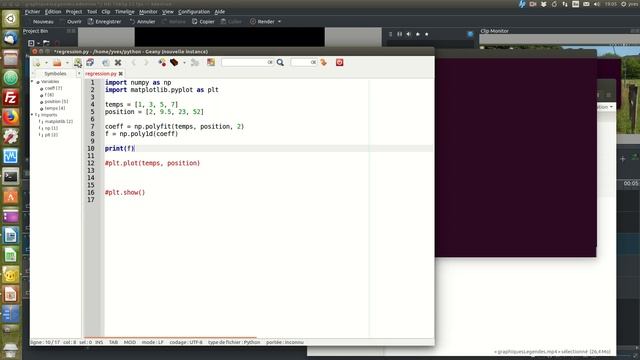The width and height of the screenshot is (640, 360).
Task: Click line 12 commented plt.plot code
Action: (x=152, y=163)
